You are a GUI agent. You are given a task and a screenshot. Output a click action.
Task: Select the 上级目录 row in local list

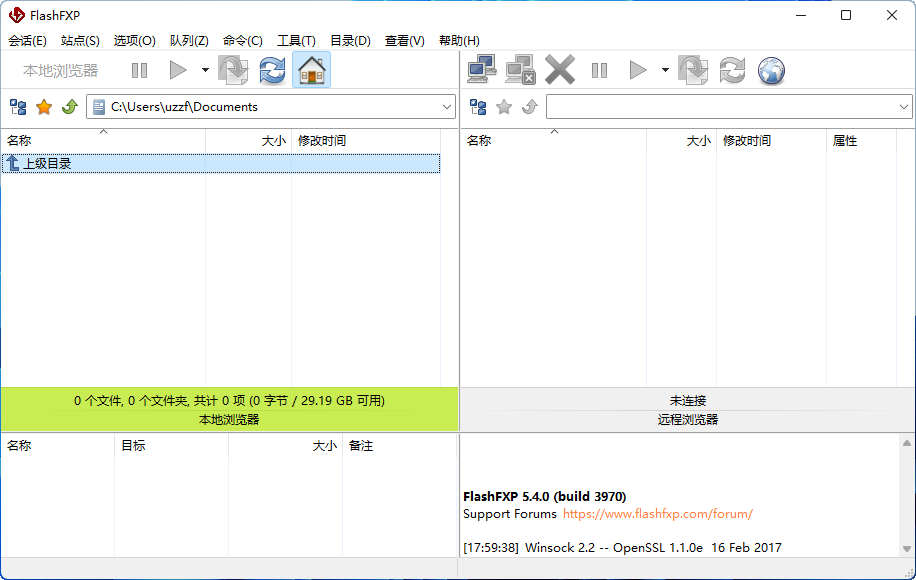[221, 164]
